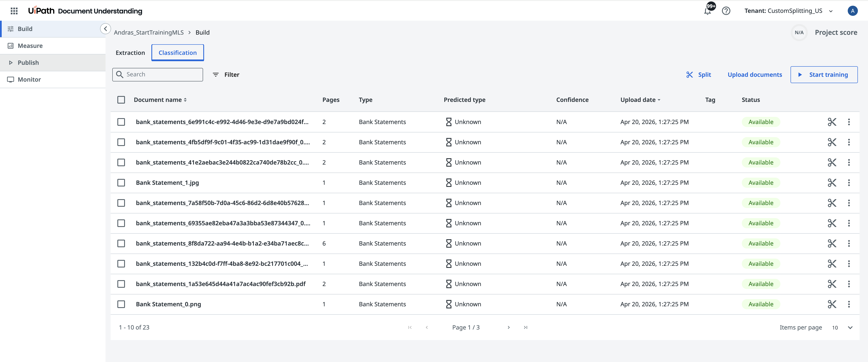Open Measure in the sidebar

click(x=53, y=46)
